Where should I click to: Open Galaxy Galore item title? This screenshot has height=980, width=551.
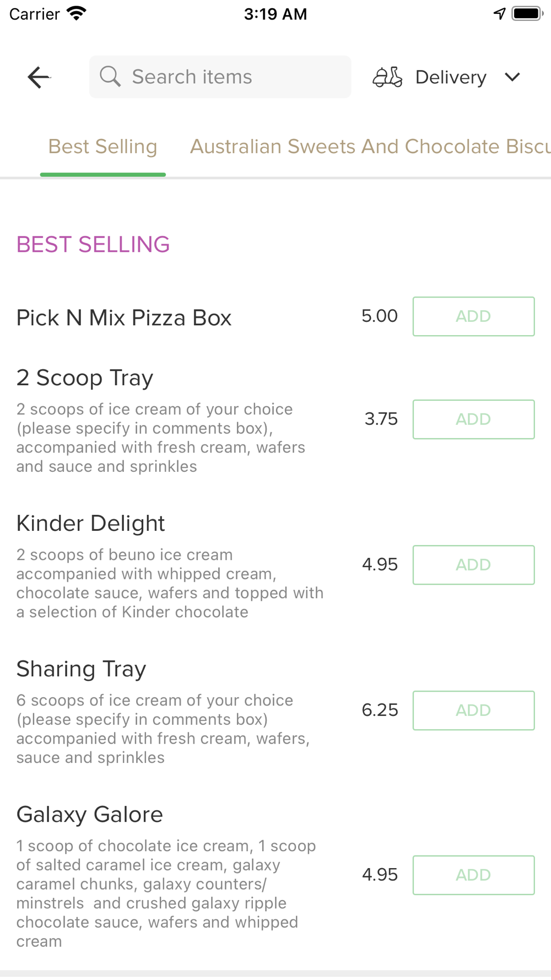[90, 815]
